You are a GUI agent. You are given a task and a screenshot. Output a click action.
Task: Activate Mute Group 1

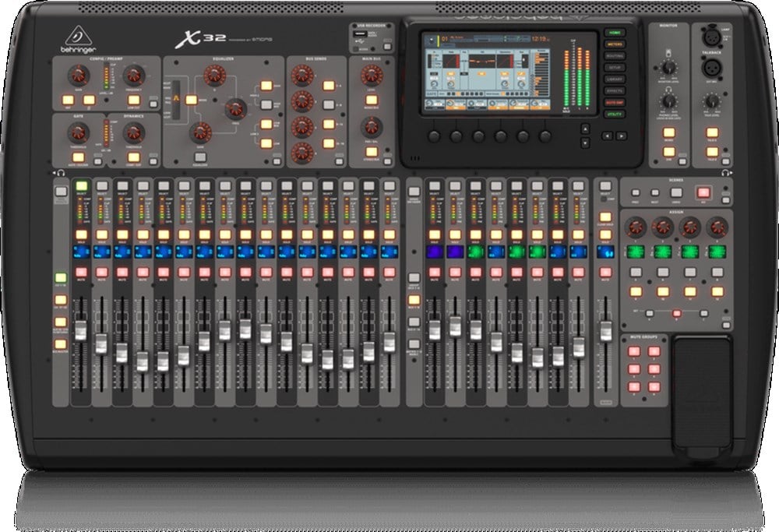[634, 351]
